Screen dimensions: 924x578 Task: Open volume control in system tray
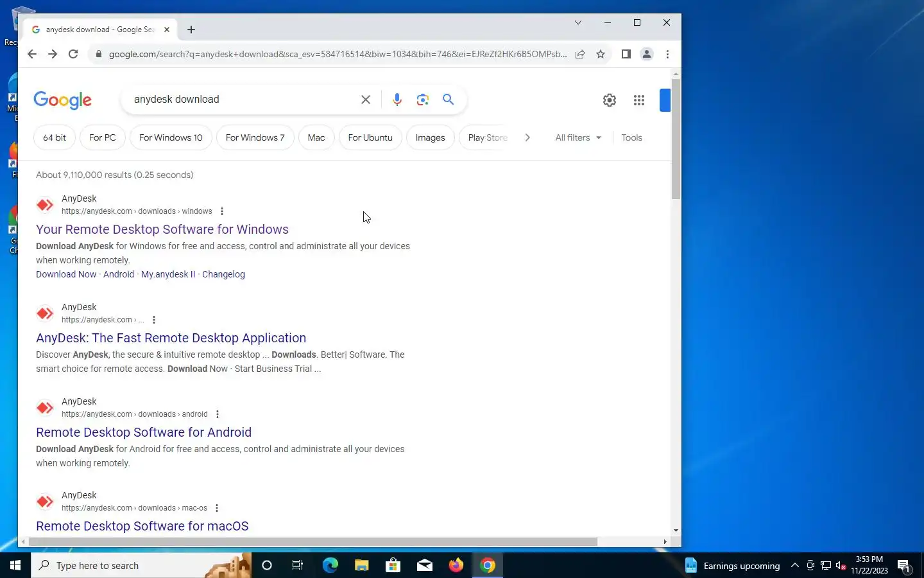click(x=841, y=565)
